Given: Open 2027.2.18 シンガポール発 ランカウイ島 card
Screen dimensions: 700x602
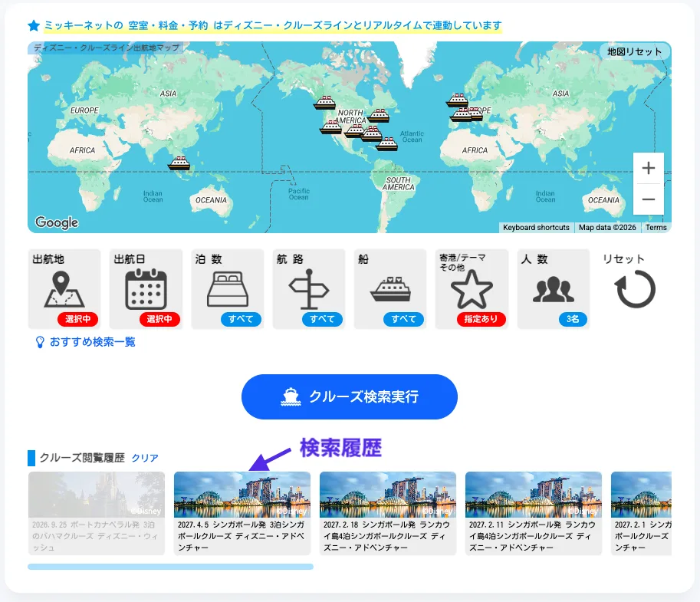Looking at the screenshot, I should coord(388,513).
